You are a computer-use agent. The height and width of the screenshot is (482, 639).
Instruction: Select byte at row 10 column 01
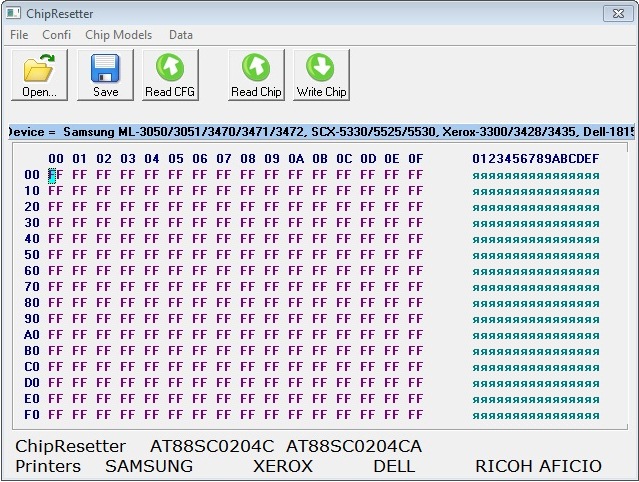79,191
